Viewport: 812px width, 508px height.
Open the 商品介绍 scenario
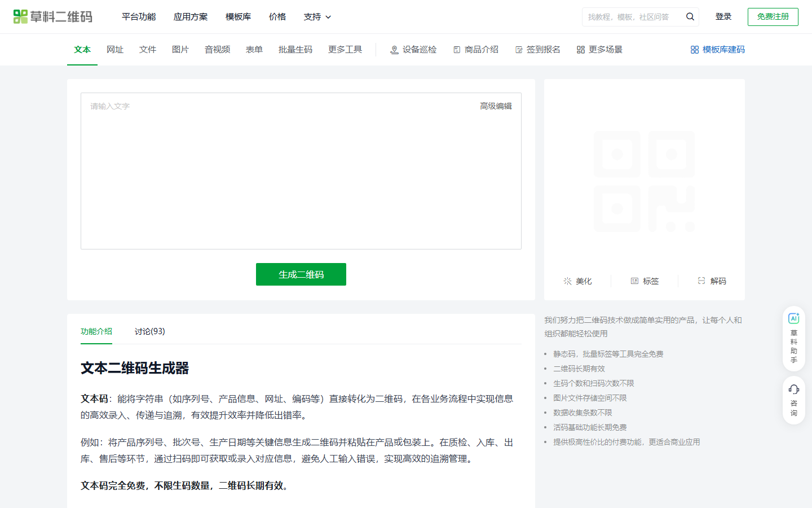point(476,50)
